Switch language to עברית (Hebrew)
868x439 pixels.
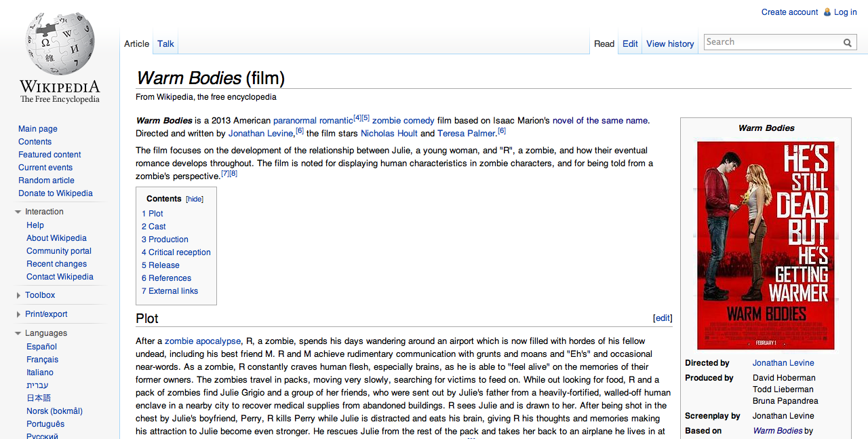tap(37, 385)
